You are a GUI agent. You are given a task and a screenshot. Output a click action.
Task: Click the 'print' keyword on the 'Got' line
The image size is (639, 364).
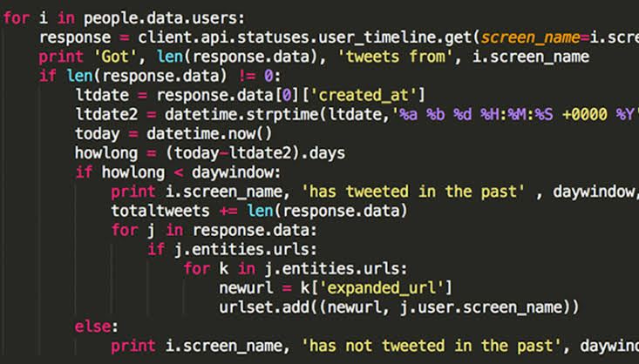pos(61,57)
